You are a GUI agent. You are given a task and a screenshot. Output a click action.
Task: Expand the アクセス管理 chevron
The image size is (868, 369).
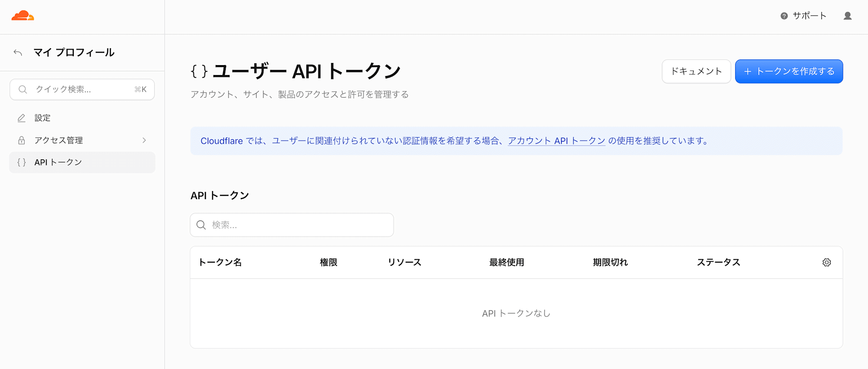pyautogui.click(x=144, y=140)
